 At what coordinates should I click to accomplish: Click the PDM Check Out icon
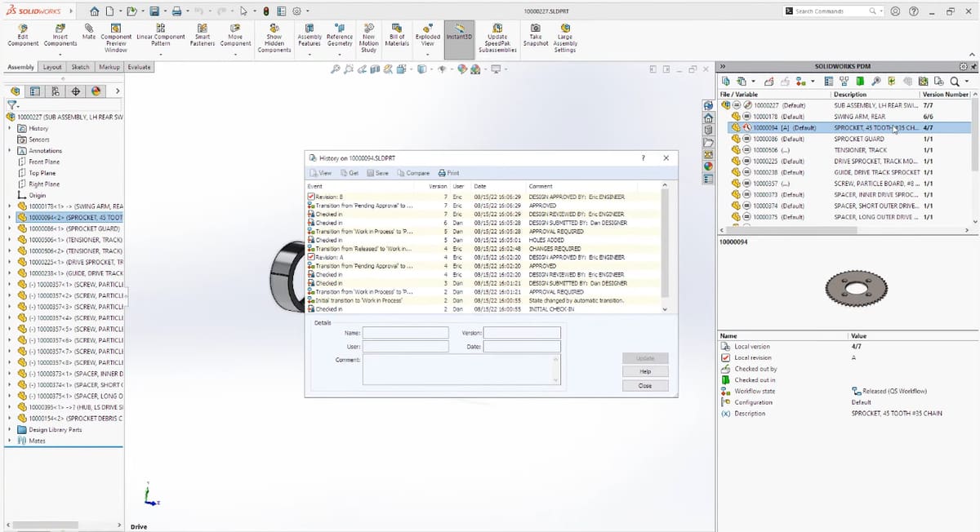(x=770, y=81)
